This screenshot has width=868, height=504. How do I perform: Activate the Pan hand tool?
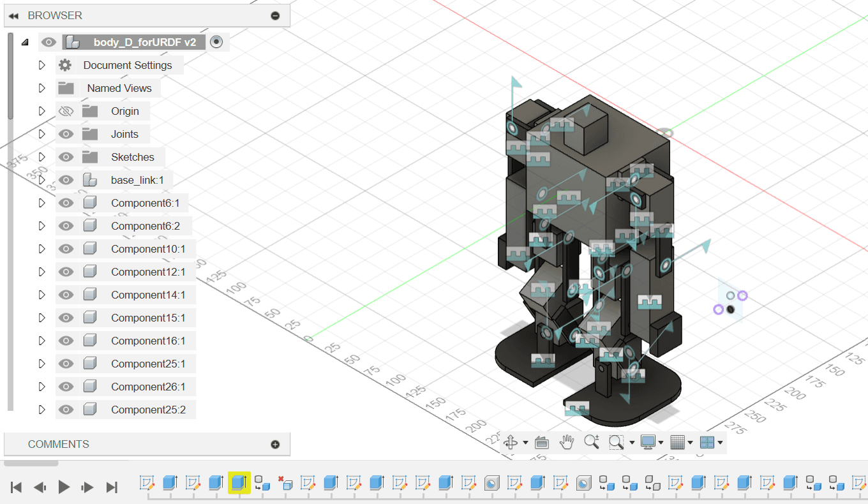[x=567, y=441]
